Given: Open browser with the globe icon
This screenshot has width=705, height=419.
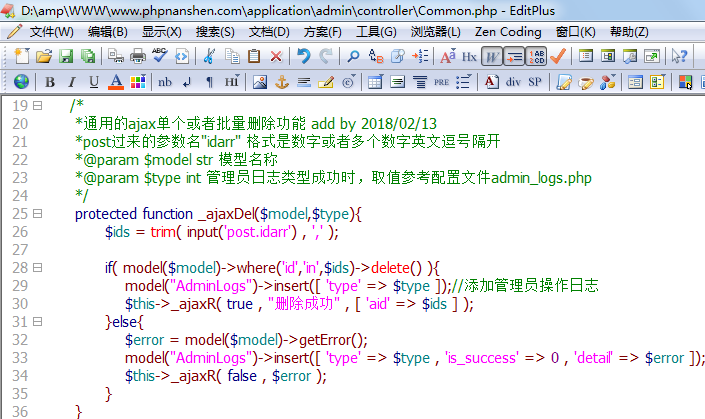Looking at the screenshot, I should [x=22, y=82].
